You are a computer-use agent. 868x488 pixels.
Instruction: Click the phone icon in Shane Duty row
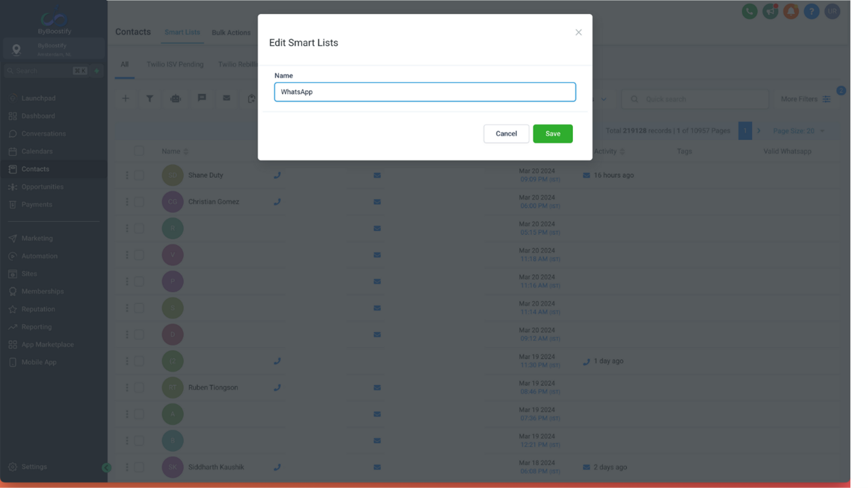(277, 175)
